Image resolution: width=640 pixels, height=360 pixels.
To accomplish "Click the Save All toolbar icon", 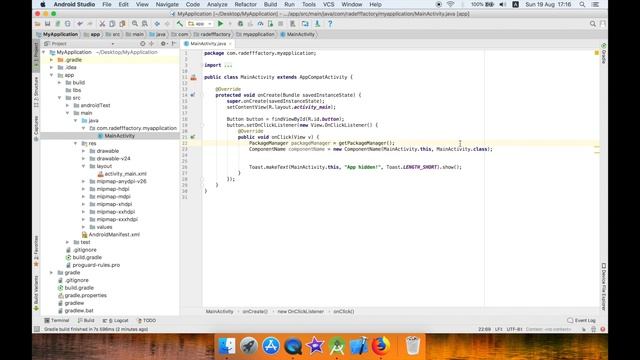I will pyautogui.click(x=48, y=24).
